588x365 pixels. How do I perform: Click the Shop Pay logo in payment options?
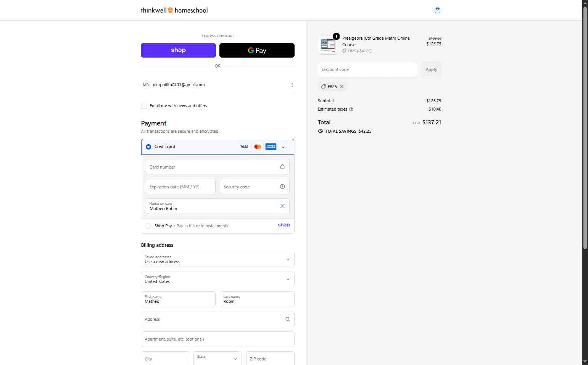284,225
